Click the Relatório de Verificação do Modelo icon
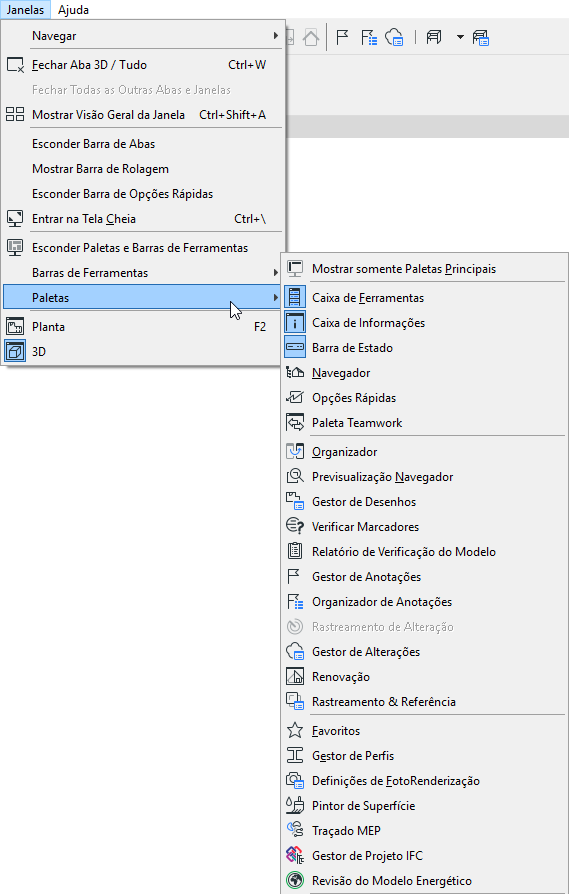 tap(295, 551)
